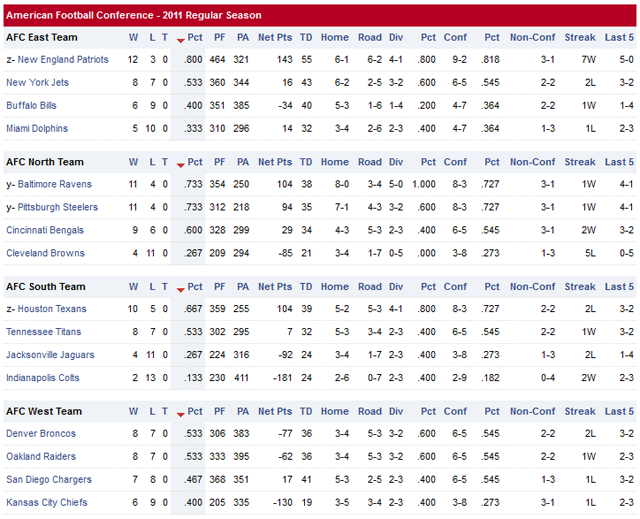Viewport: 640px width, 519px height.
Task: Sort AFC West table by Div record
Action: click(396, 411)
